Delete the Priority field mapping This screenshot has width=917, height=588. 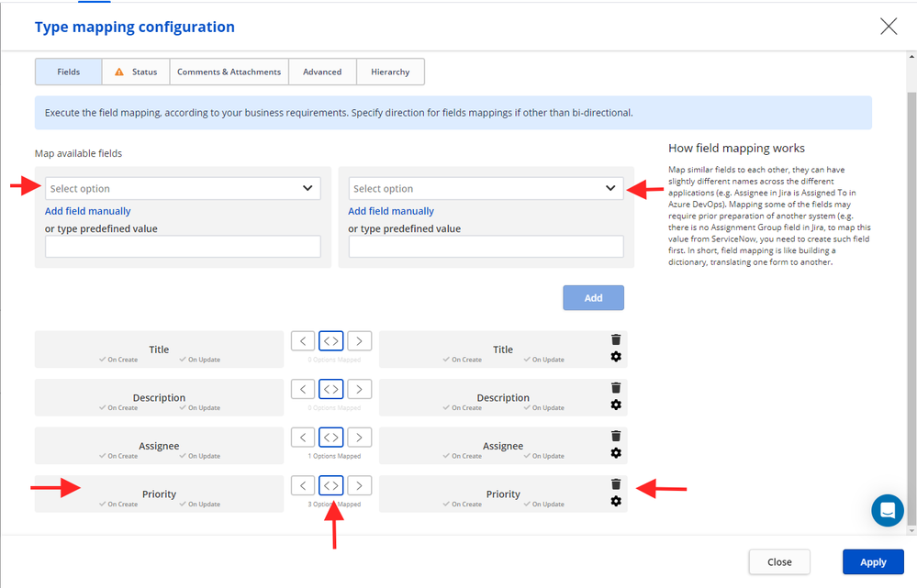click(616, 483)
